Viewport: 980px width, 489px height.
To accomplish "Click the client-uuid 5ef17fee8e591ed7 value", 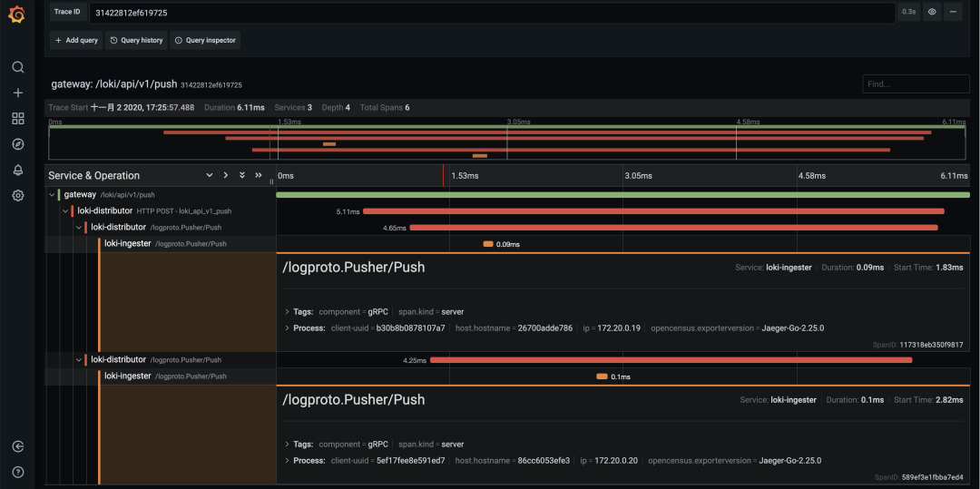I will (x=411, y=460).
